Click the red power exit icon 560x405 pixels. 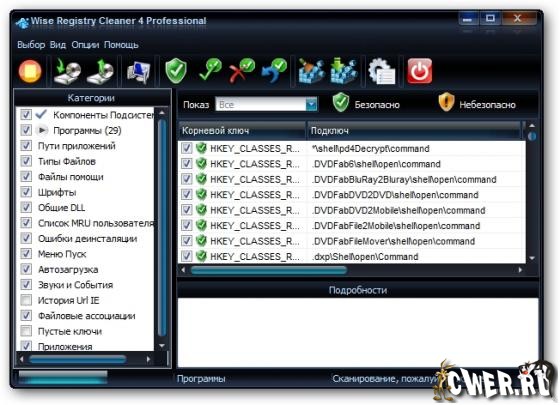pyautogui.click(x=420, y=71)
